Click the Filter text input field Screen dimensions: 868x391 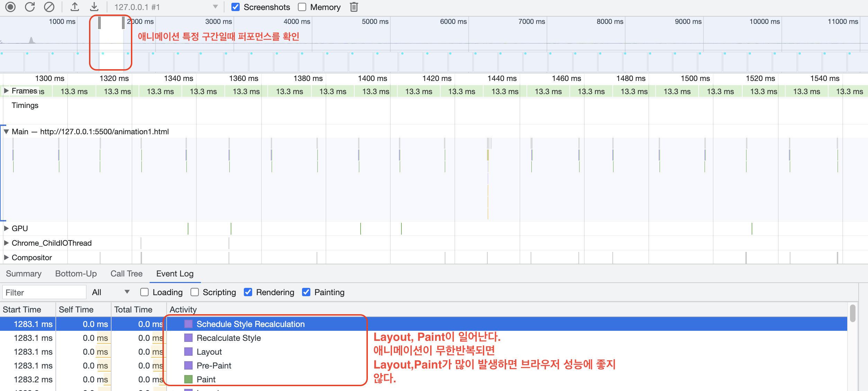[44, 292]
